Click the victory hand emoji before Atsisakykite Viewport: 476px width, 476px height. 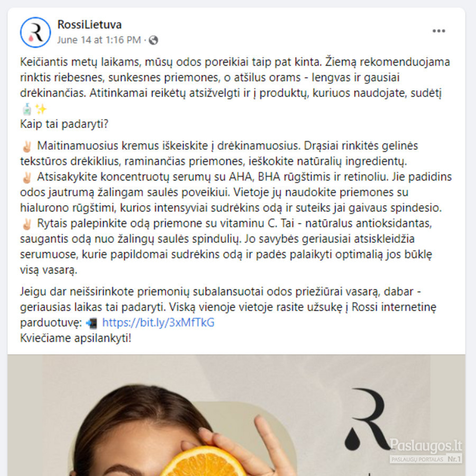coord(27,177)
